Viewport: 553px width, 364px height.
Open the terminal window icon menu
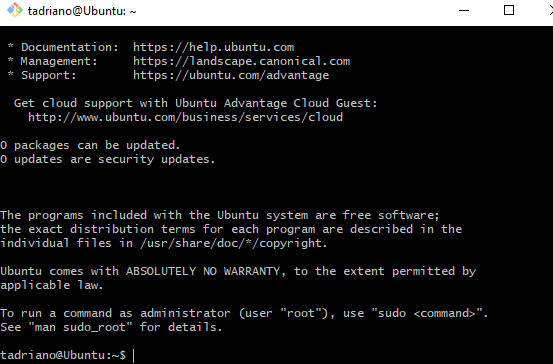point(14,10)
